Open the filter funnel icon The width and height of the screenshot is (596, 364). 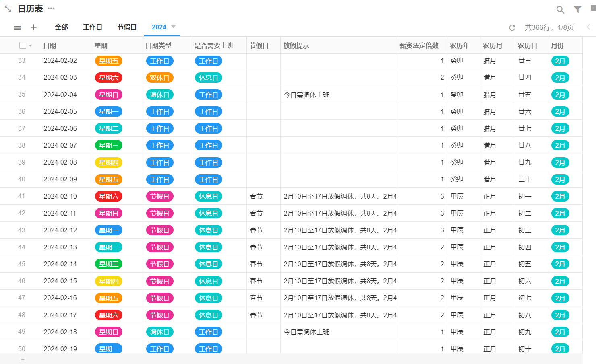tap(577, 9)
